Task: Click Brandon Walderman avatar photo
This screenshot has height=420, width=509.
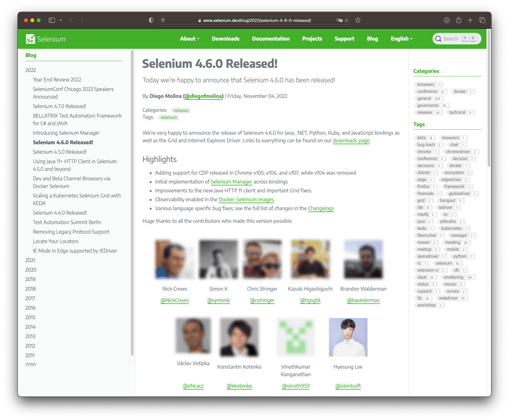Action: tap(363, 259)
